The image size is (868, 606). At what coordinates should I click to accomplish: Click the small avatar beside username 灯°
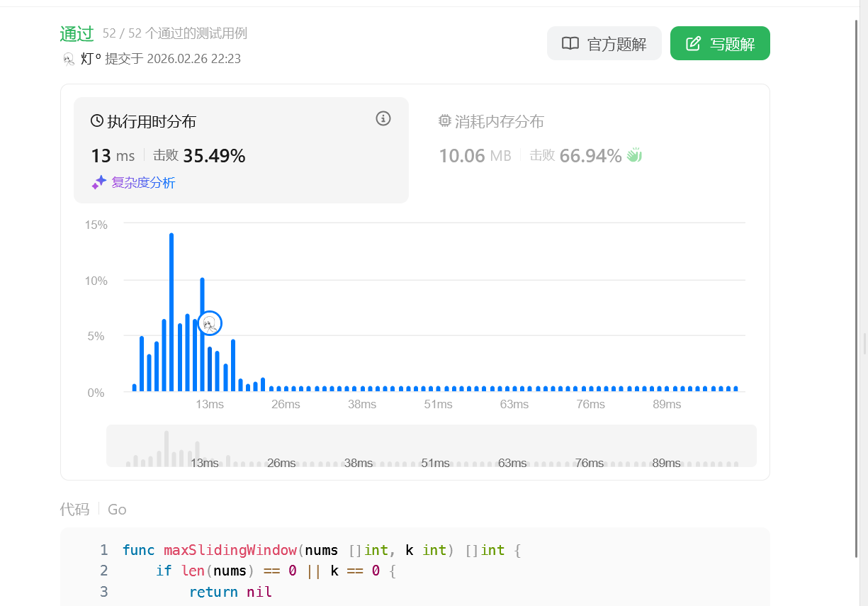pos(69,59)
